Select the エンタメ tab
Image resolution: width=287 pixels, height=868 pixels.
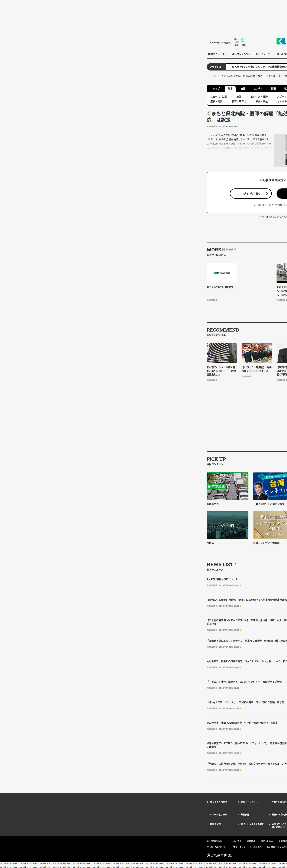258,89
